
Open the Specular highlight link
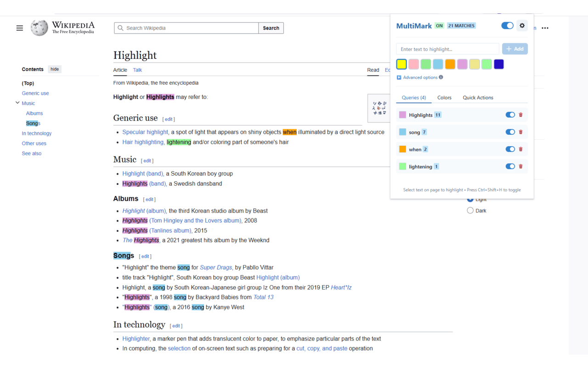pos(145,132)
